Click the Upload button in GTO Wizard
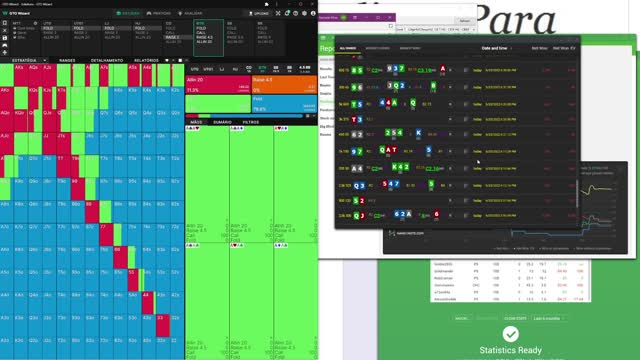Image resolution: width=640 pixels, height=360 pixels. (259, 13)
